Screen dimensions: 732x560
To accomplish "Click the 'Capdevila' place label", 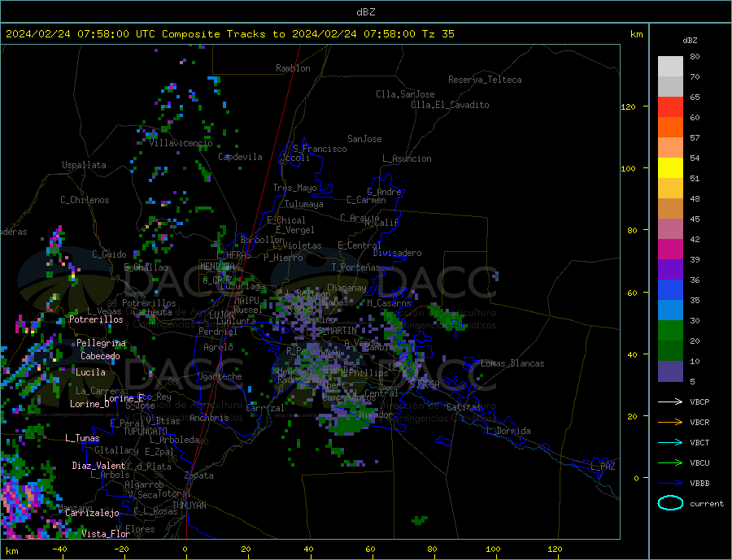I will click(x=240, y=157).
